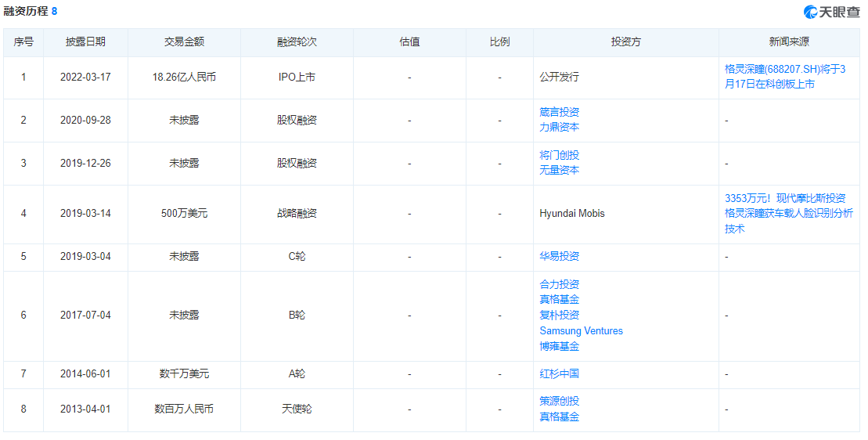Select the date 2013-04-01
The image size is (868, 440).
(x=85, y=409)
